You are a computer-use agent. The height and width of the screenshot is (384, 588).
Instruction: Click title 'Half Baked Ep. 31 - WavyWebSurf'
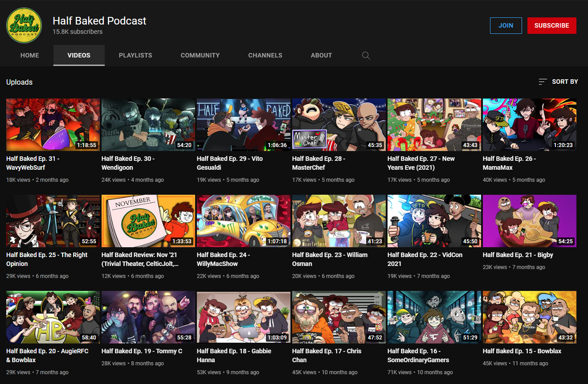[33, 163]
